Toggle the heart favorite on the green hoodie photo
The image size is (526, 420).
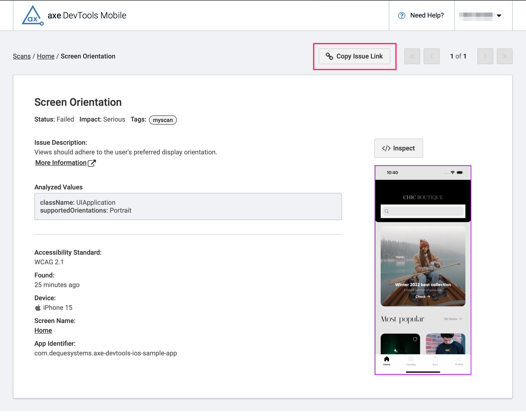(x=416, y=339)
